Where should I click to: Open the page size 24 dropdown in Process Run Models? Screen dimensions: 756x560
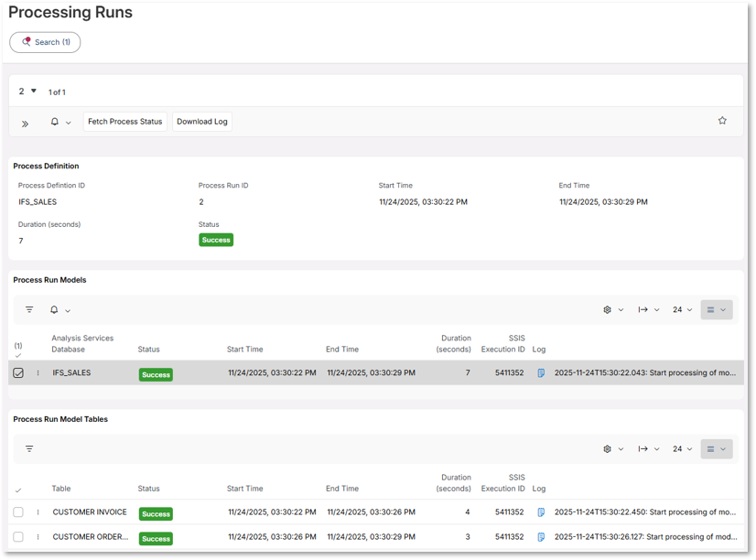pos(683,310)
